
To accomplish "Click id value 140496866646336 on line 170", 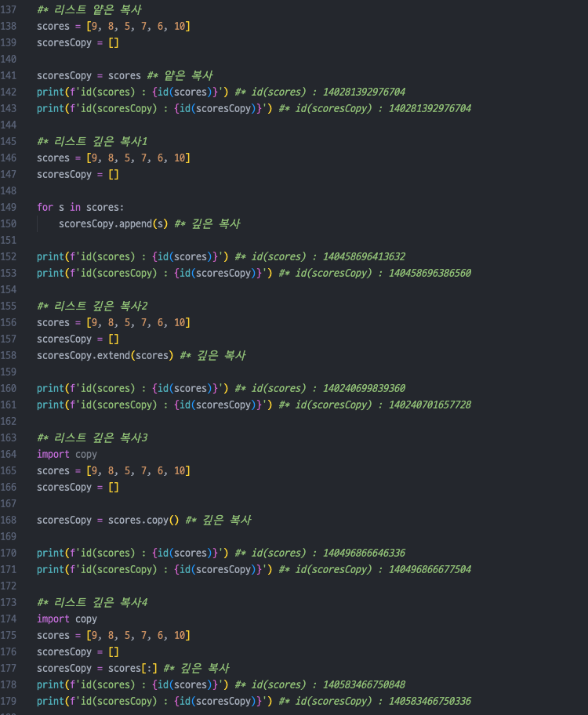I will point(364,553).
